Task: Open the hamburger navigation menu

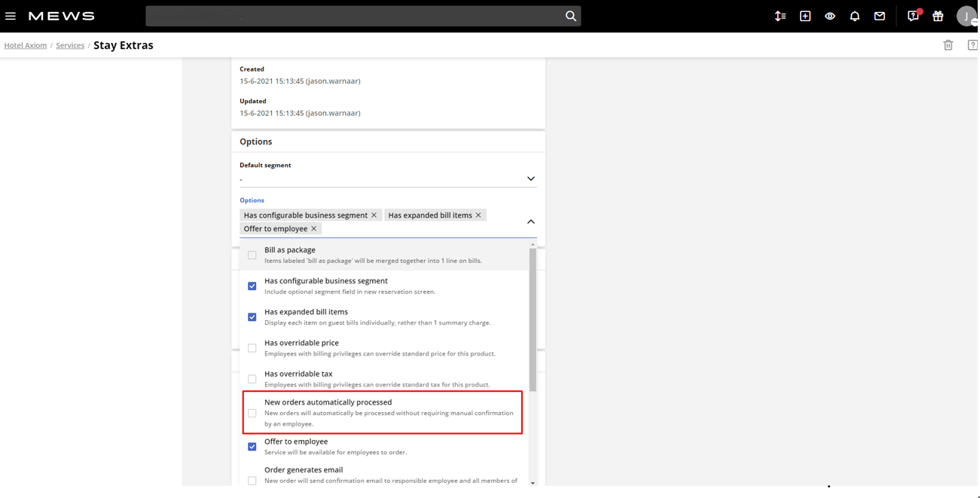Action: 11,15
